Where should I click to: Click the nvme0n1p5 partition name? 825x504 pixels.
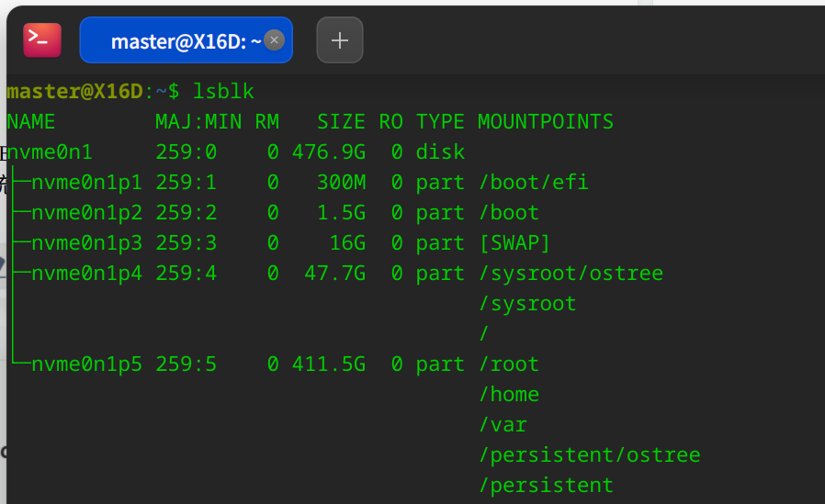86,364
